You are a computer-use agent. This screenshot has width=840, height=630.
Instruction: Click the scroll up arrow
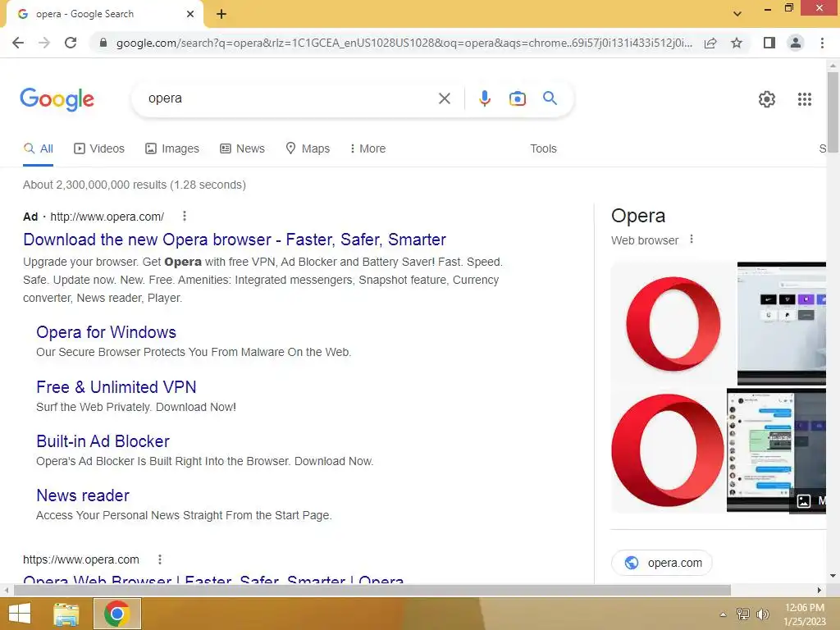[x=833, y=66]
